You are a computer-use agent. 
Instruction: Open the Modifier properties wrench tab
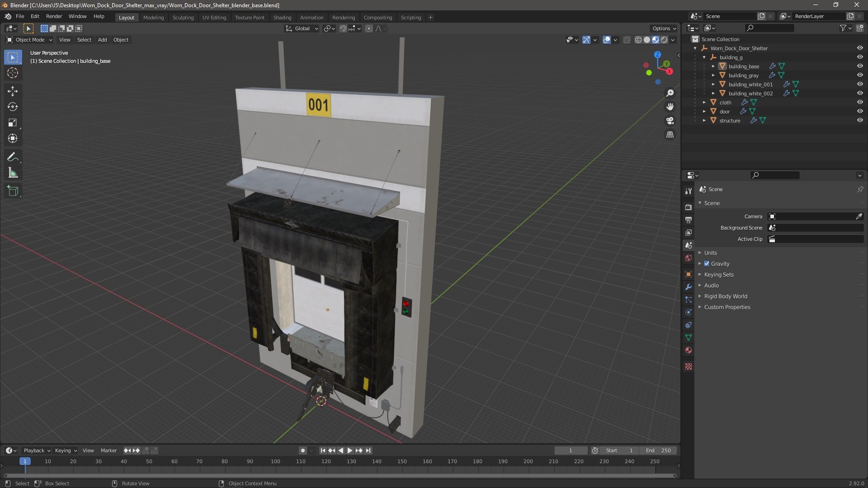[689, 287]
